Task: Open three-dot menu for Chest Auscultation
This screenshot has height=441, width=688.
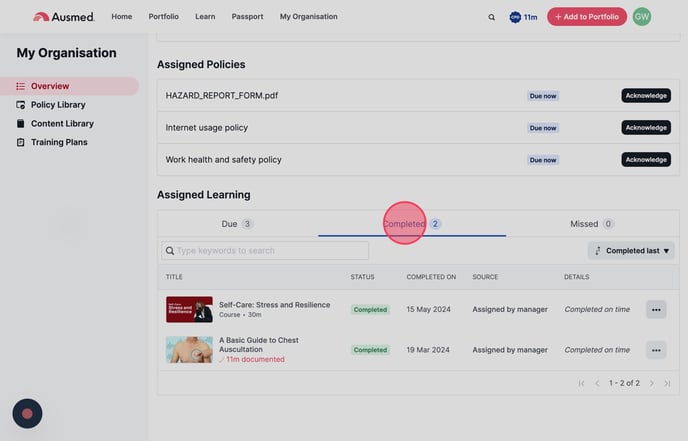Action: coord(656,350)
